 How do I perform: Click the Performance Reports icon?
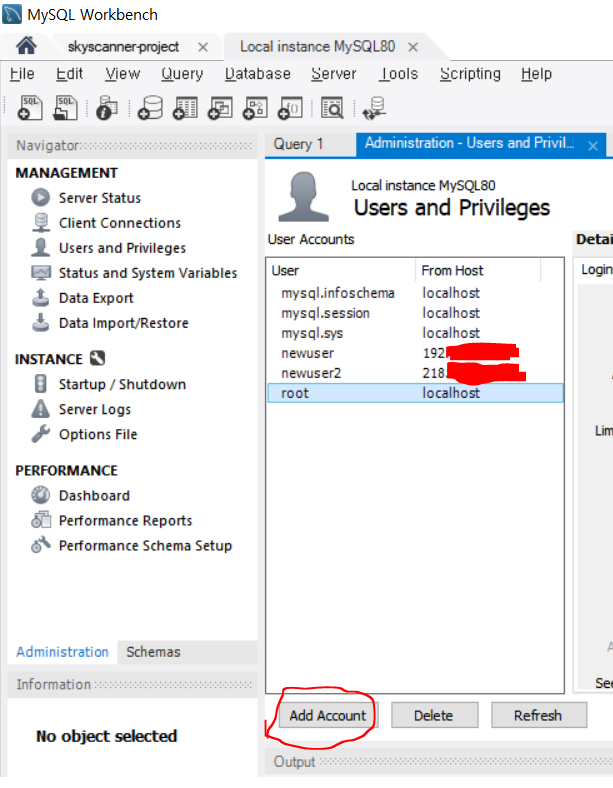[41, 520]
